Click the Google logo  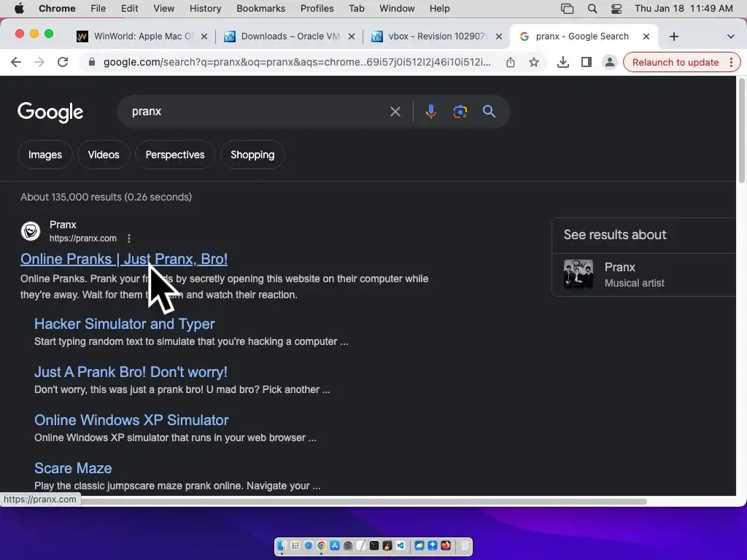(50, 112)
